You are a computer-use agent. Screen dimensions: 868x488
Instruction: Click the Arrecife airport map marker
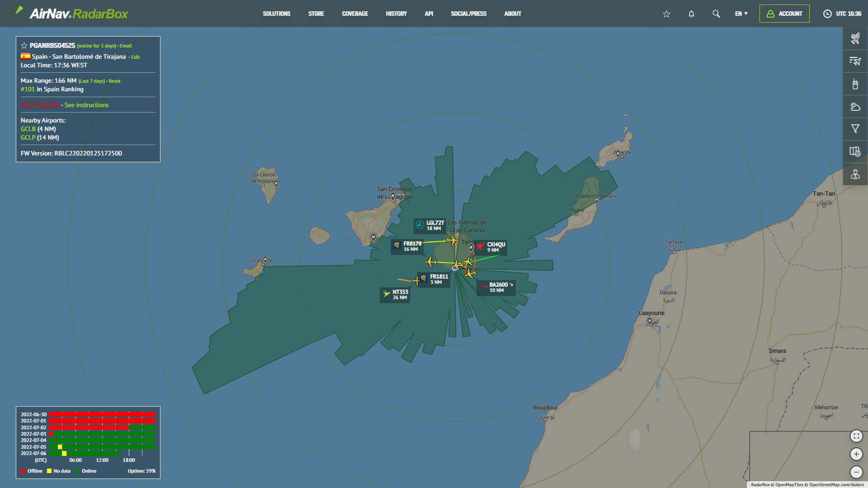(x=618, y=154)
